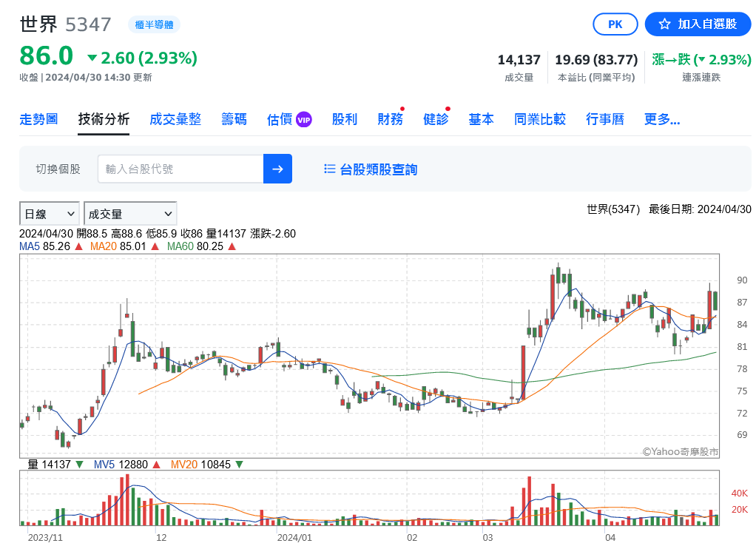Open the 籌碼 tab
The image size is (756, 546).
pos(234,119)
